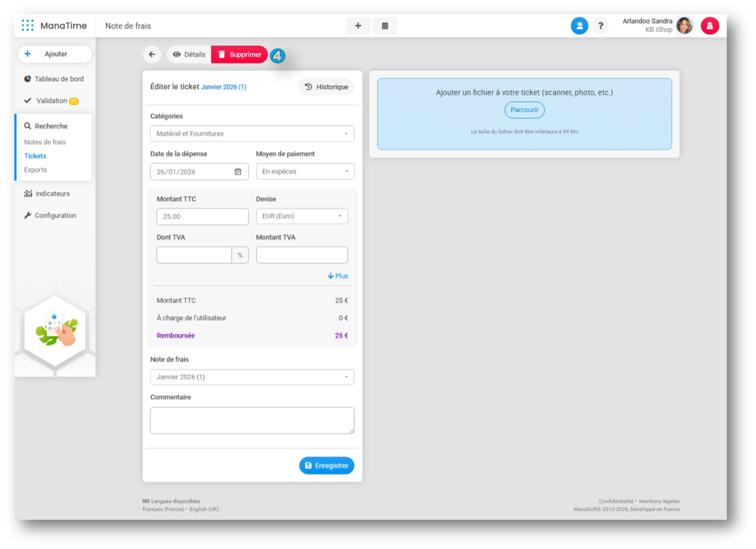This screenshot has width=756, height=549.
Task: Open the Moyen de paiement dropdown
Action: (x=305, y=171)
